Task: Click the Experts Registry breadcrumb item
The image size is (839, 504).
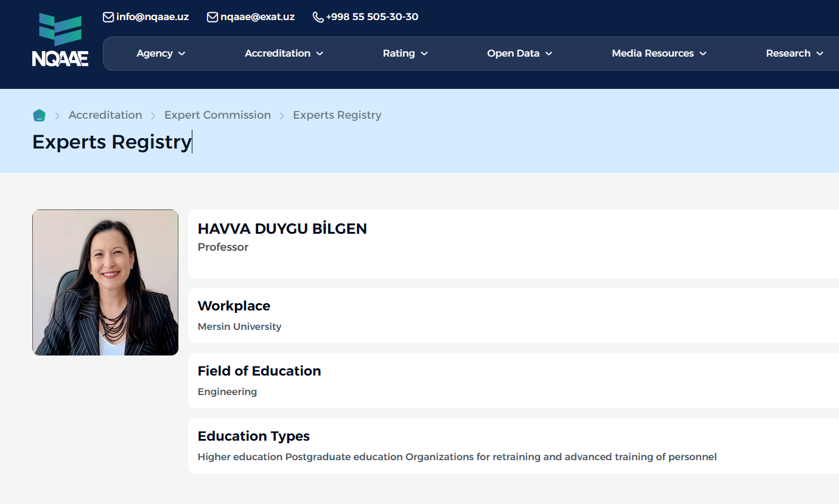Action: 337,115
